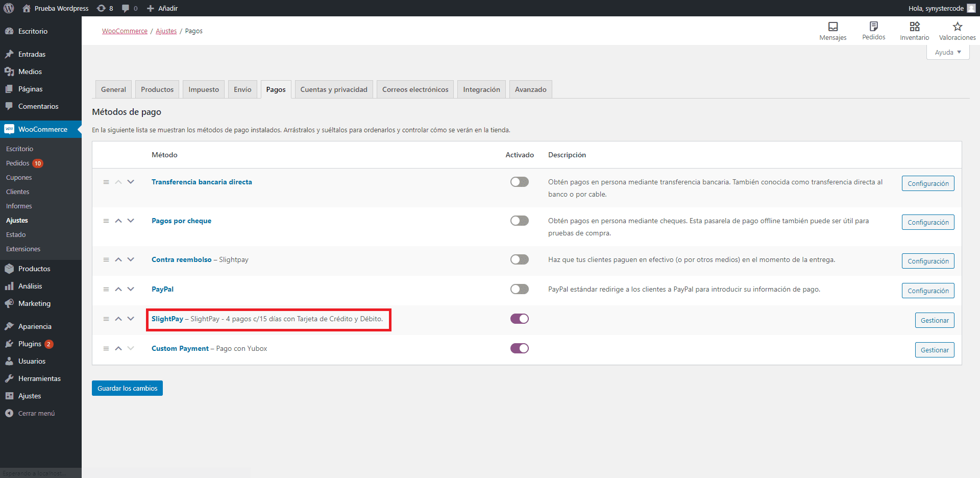Open the synystercode user avatar
Image resolution: width=980 pixels, height=478 pixels.
coord(971,8)
